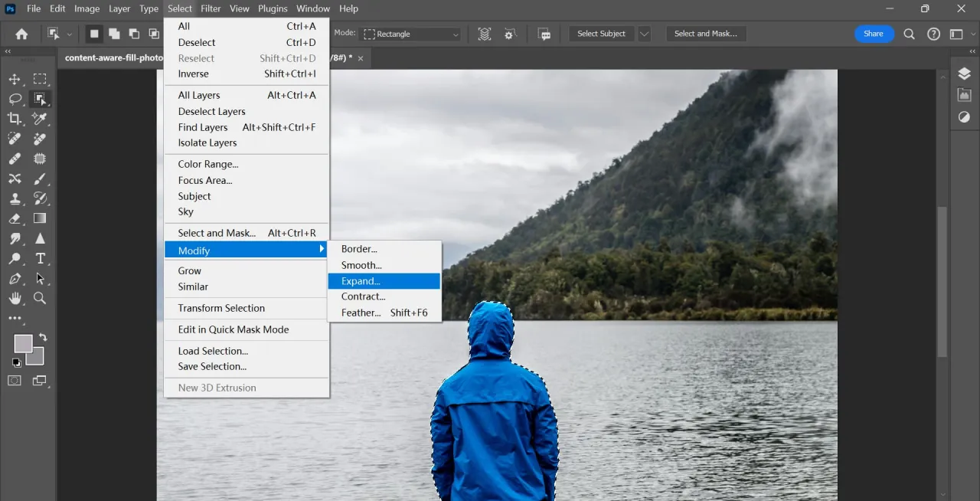The height and width of the screenshot is (501, 980).
Task: Click the blue Share button
Action: coord(874,34)
